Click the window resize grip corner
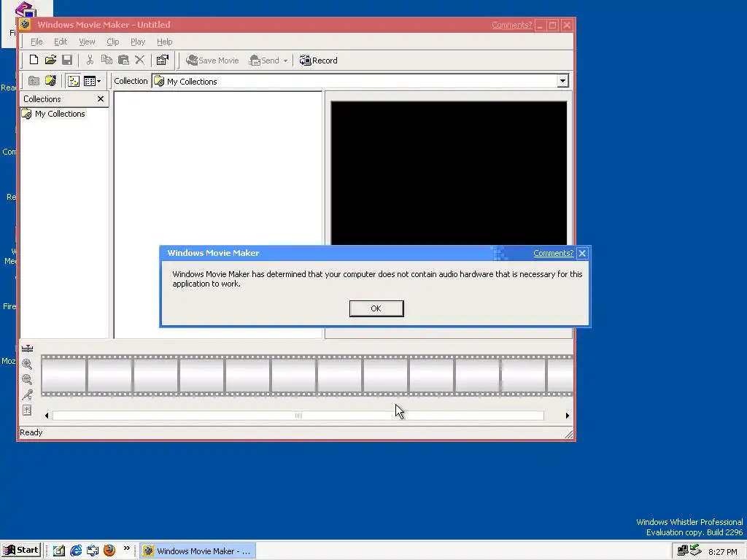This screenshot has width=747, height=560. 569,434
